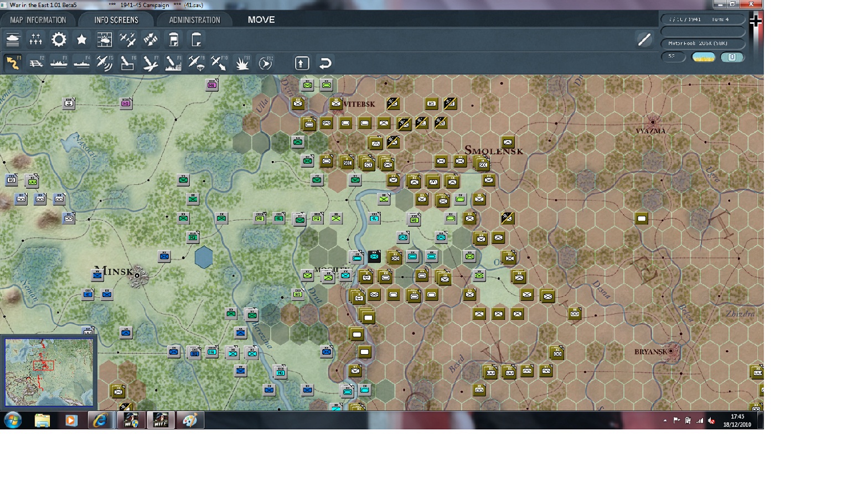Click the diagonal slash button near date panel

point(644,40)
